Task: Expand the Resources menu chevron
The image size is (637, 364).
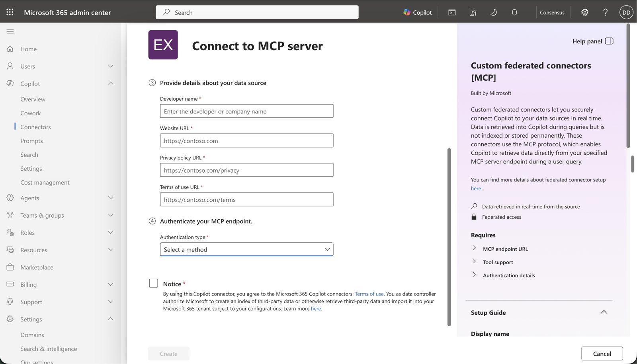Action: pos(111,250)
